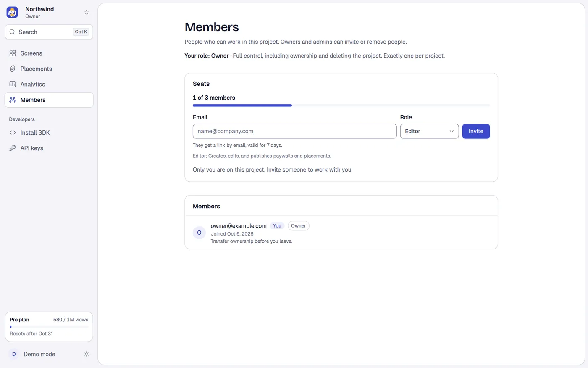This screenshot has height=368, width=588.
Task: Click 'Joined Oct 6, 2026' text
Action: [x=232, y=234]
